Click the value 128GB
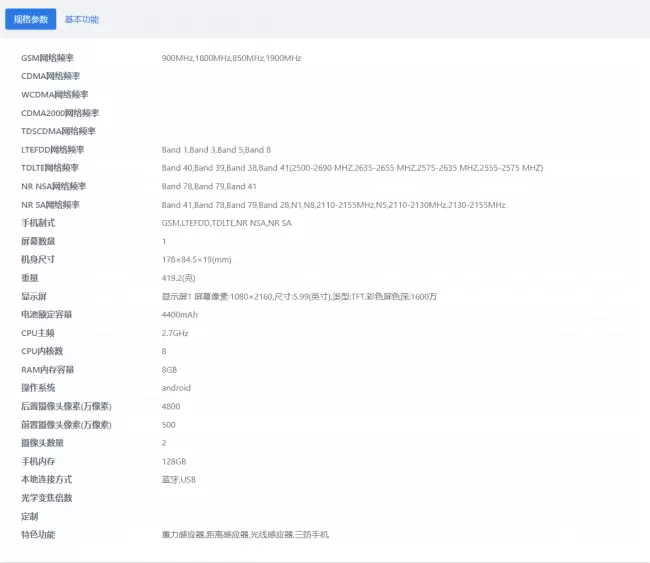 [174, 461]
